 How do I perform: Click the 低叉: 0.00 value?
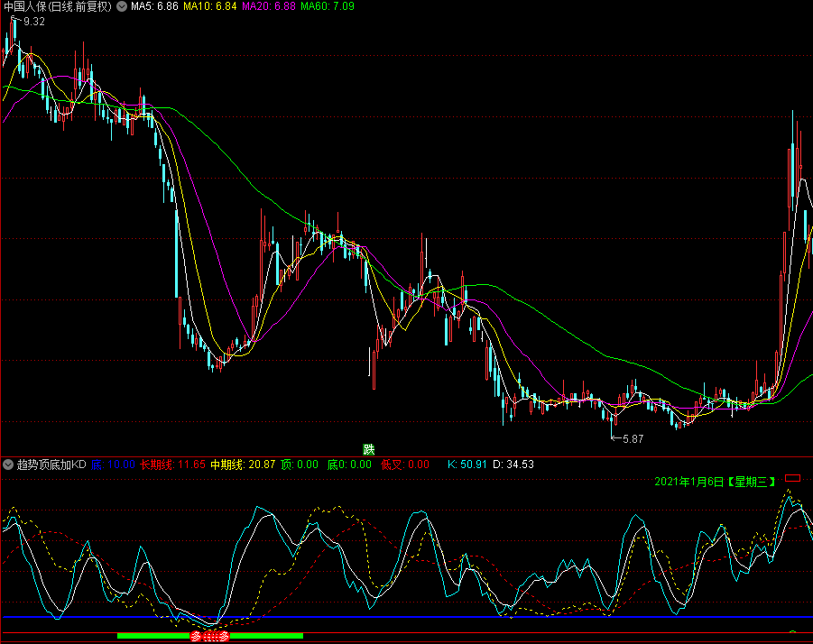point(405,465)
